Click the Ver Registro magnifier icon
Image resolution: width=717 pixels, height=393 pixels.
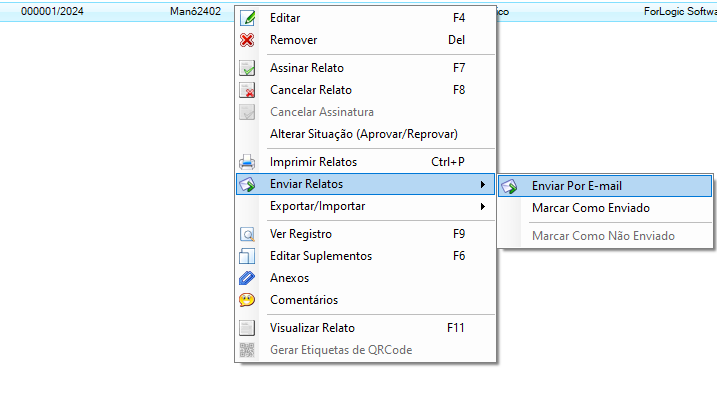(x=247, y=234)
